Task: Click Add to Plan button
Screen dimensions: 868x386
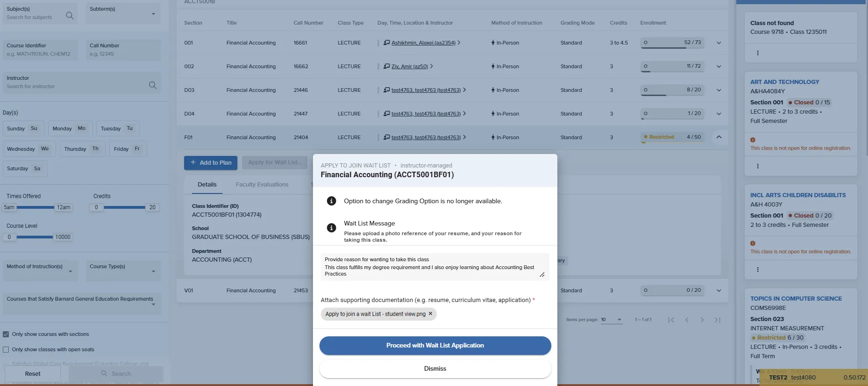Action: point(211,163)
